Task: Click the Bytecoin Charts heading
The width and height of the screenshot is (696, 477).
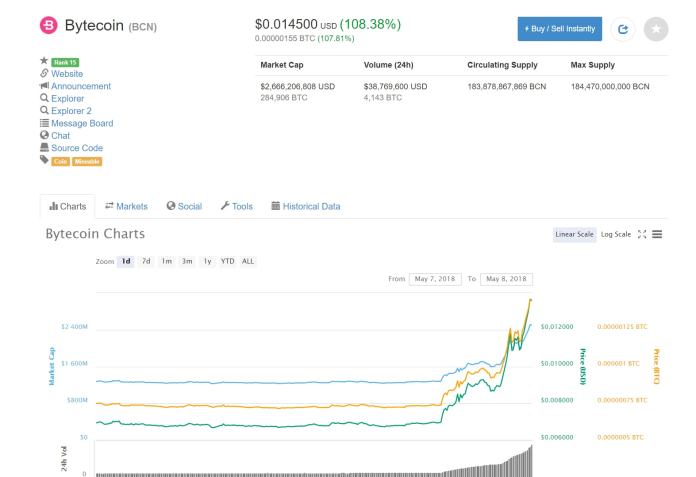Action: pos(95,234)
